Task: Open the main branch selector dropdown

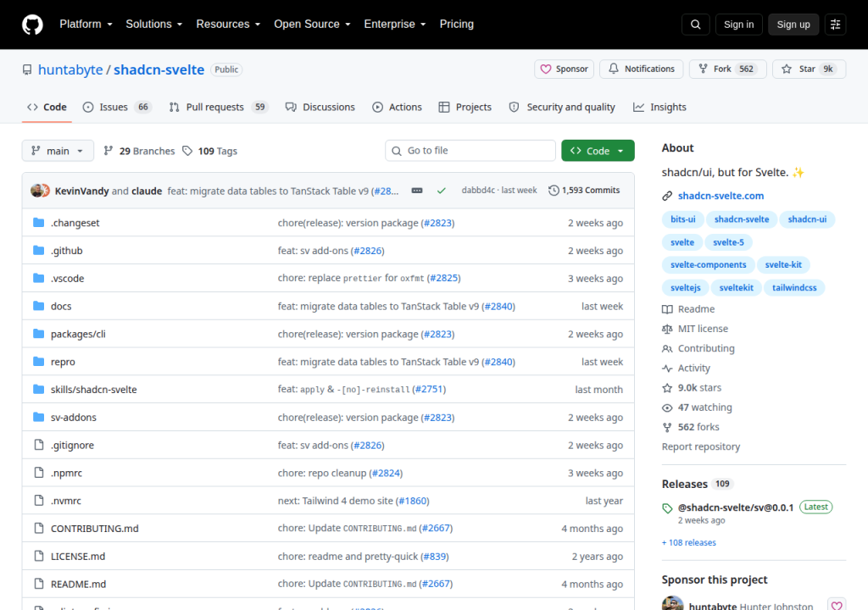Action: (58, 151)
